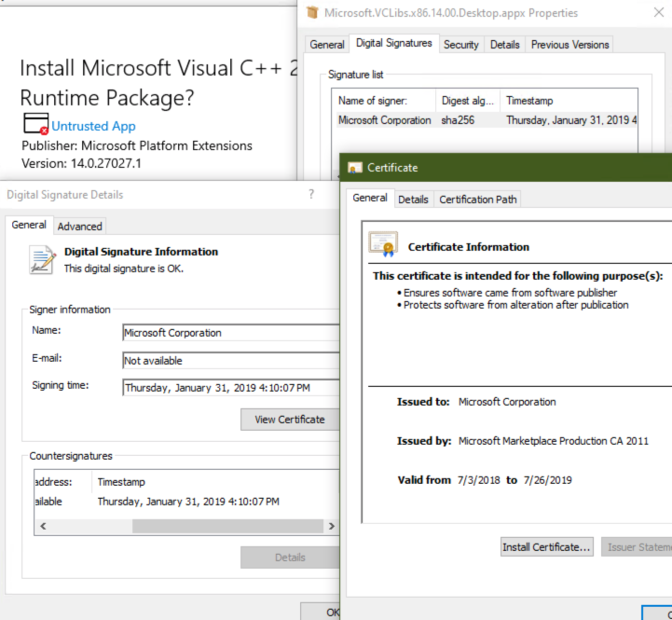Viewport: 672px width, 620px height.
Task: Select General tab in Certificate window
Action: (x=370, y=198)
